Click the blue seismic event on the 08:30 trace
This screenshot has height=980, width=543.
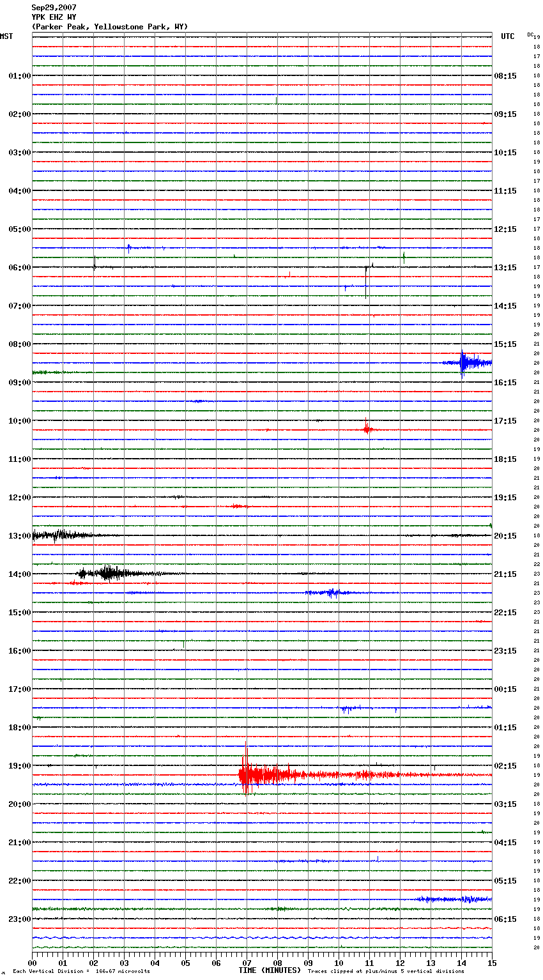tap(468, 363)
